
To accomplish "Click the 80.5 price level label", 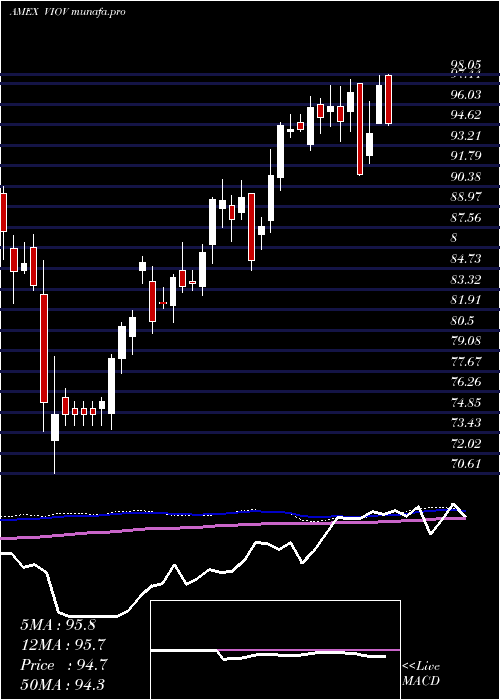I will (462, 321).
